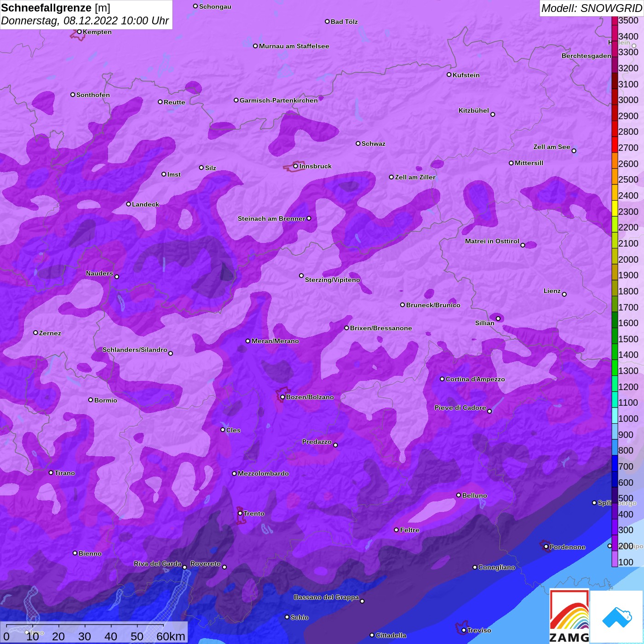Click the Mittersill label

pos(529,163)
